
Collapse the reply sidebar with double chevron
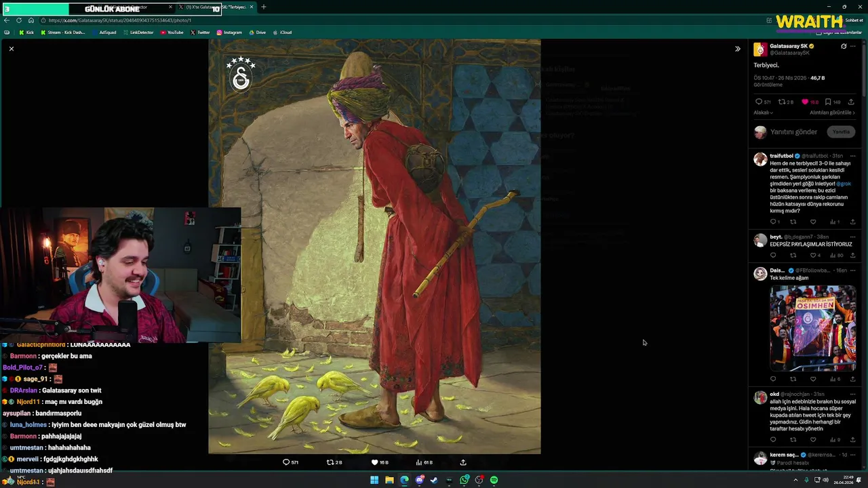pos(738,49)
